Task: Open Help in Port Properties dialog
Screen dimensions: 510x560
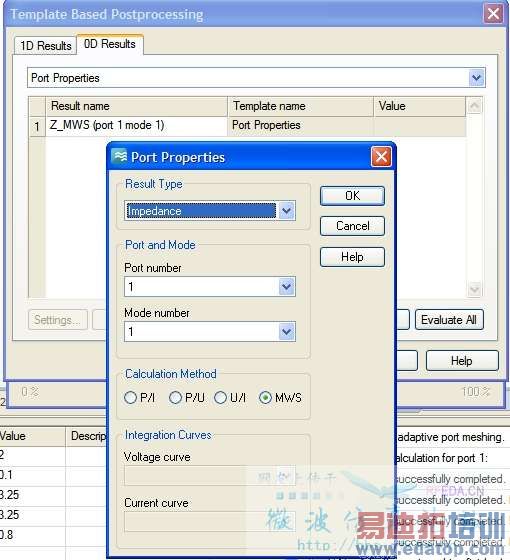Action: [352, 257]
